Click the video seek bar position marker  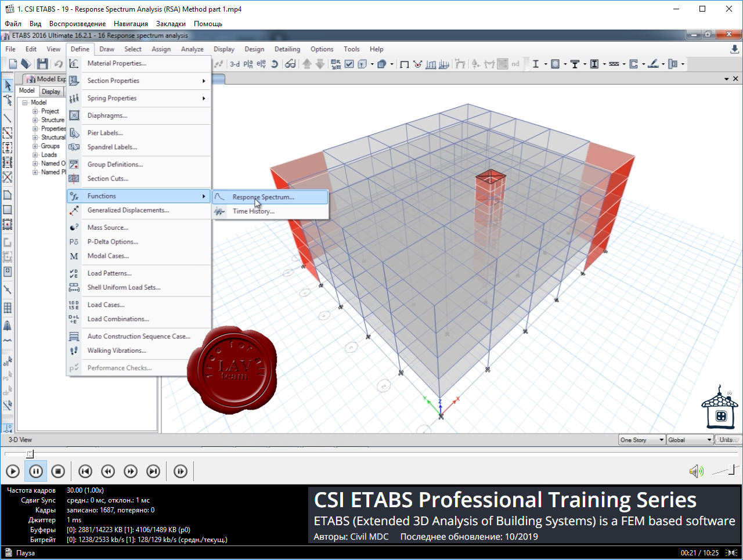(x=30, y=454)
